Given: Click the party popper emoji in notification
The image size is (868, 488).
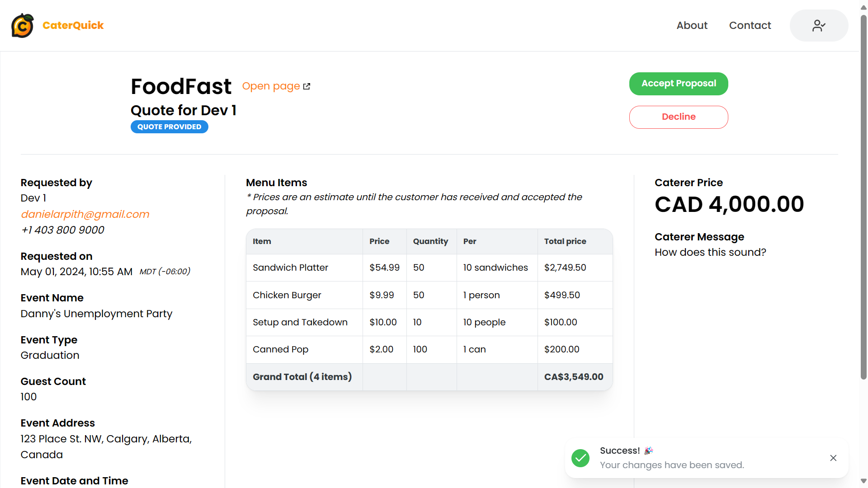Looking at the screenshot, I should pos(649,450).
